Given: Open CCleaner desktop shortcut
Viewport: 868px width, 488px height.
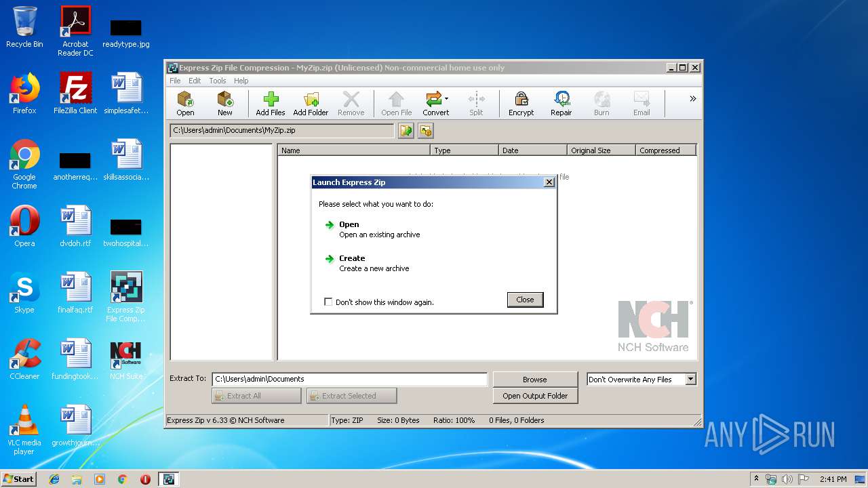Looking at the screenshot, I should click(24, 359).
